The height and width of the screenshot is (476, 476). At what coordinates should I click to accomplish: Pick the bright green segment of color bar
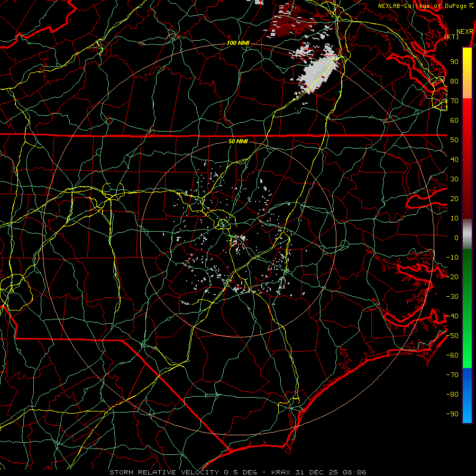point(467,349)
